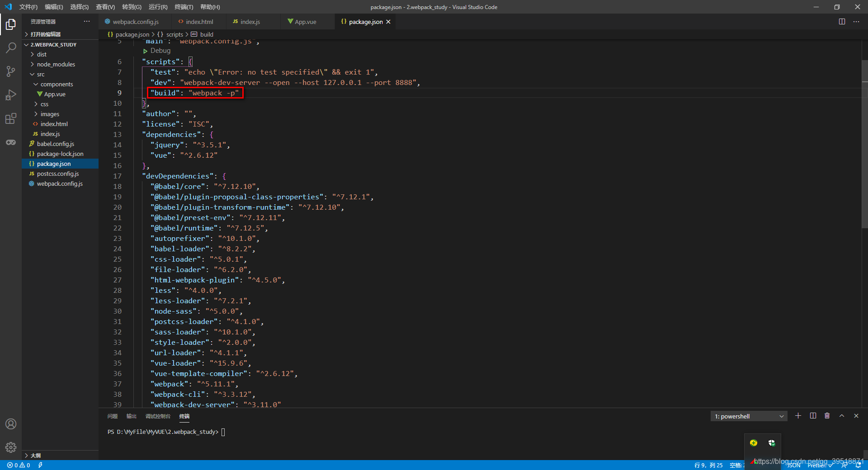Expand the dist folder
The image size is (868, 470).
pyautogui.click(x=60, y=54)
